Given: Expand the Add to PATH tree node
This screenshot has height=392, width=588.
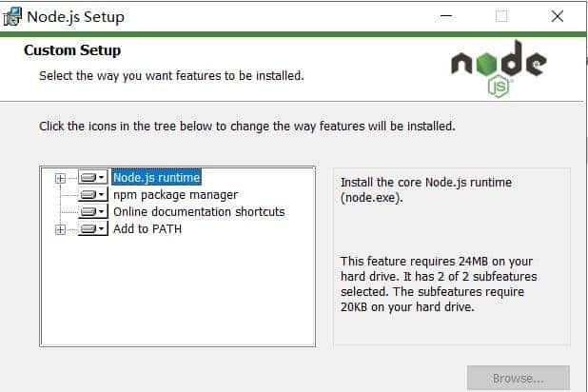Looking at the screenshot, I should [x=60, y=229].
